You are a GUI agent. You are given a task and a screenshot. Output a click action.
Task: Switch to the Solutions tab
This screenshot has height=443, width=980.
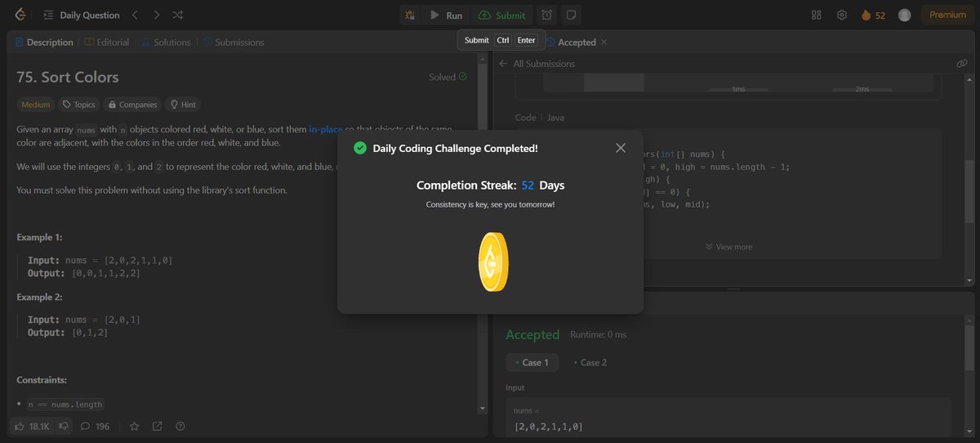pos(167,43)
